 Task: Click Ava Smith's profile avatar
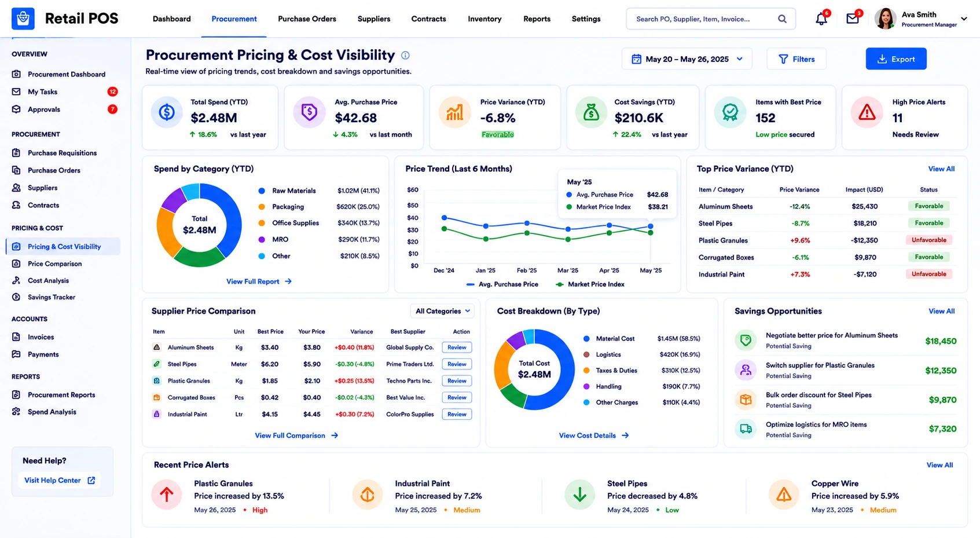[885, 19]
